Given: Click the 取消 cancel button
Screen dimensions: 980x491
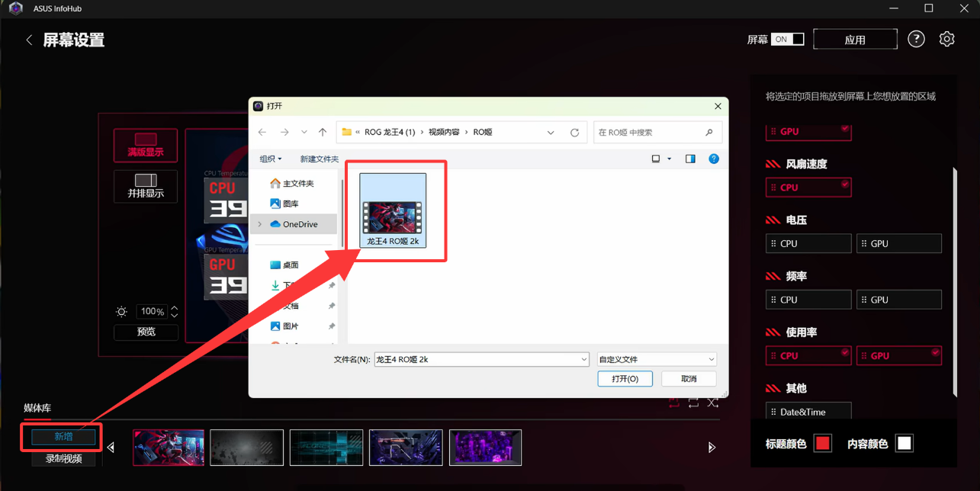Looking at the screenshot, I should 689,378.
